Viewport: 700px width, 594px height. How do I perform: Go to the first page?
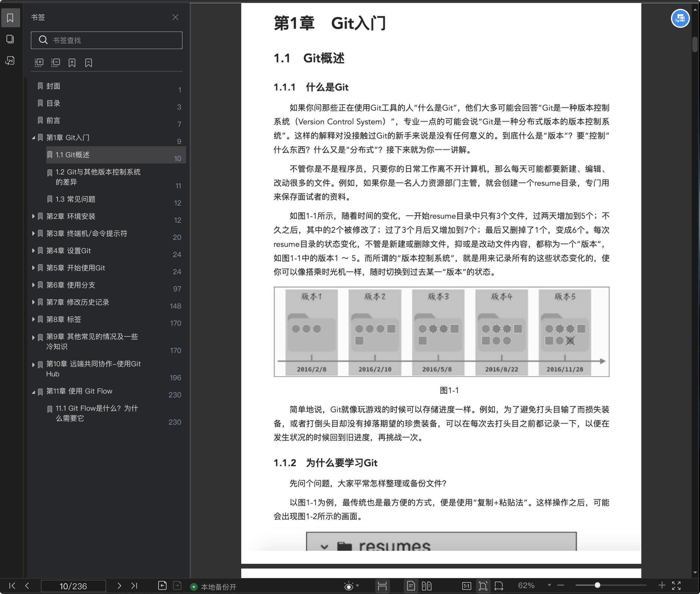(x=12, y=586)
